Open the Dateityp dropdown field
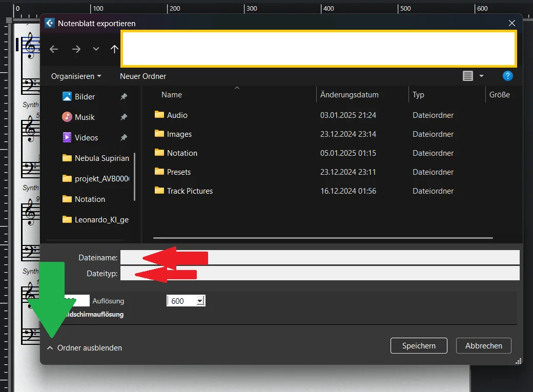The image size is (533, 392). pos(320,273)
